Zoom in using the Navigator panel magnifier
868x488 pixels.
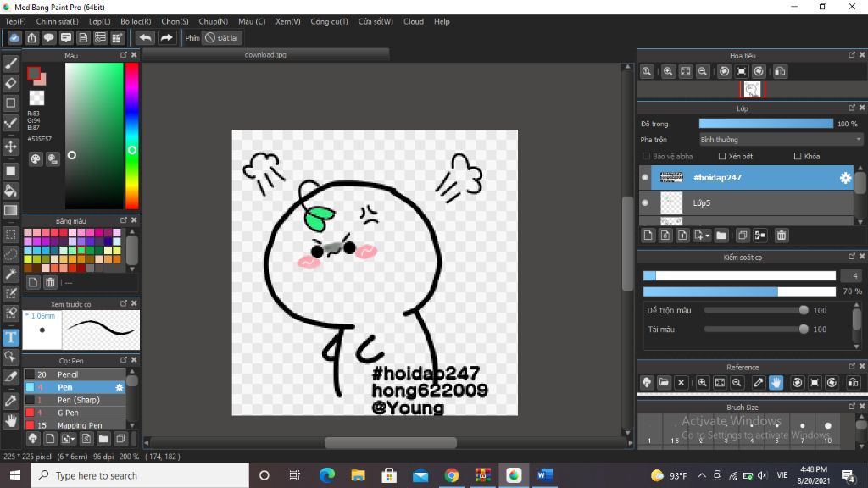668,72
